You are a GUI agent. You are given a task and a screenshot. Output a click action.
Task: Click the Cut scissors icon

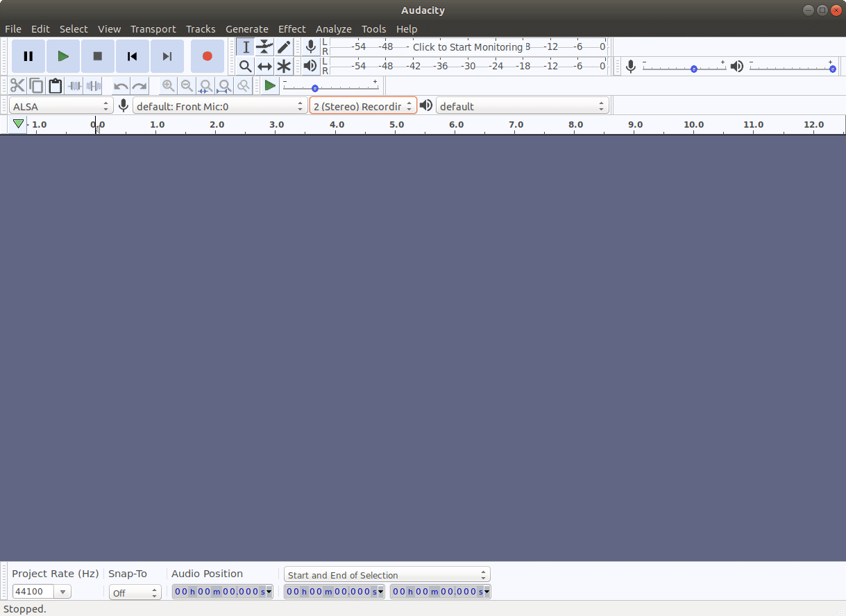[x=17, y=86]
